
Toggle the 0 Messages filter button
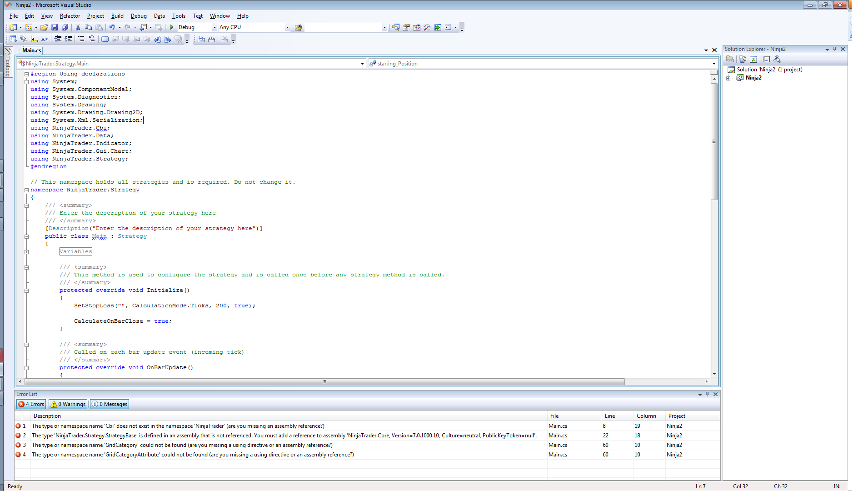tap(110, 404)
